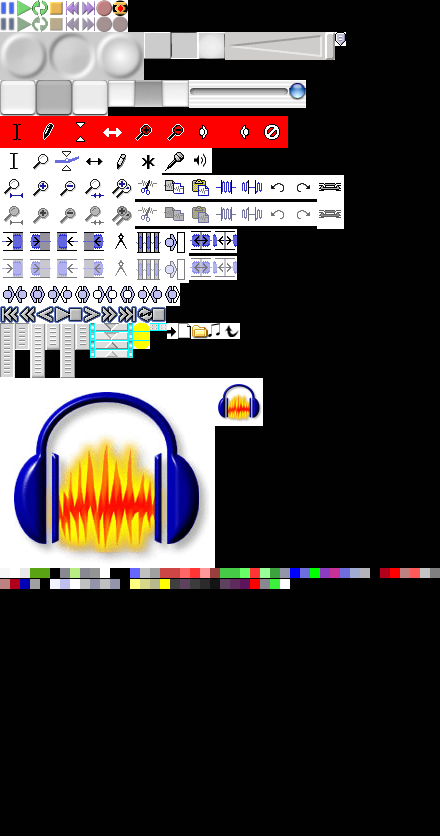Click the active Zoom In magnifier with plus

point(41,188)
